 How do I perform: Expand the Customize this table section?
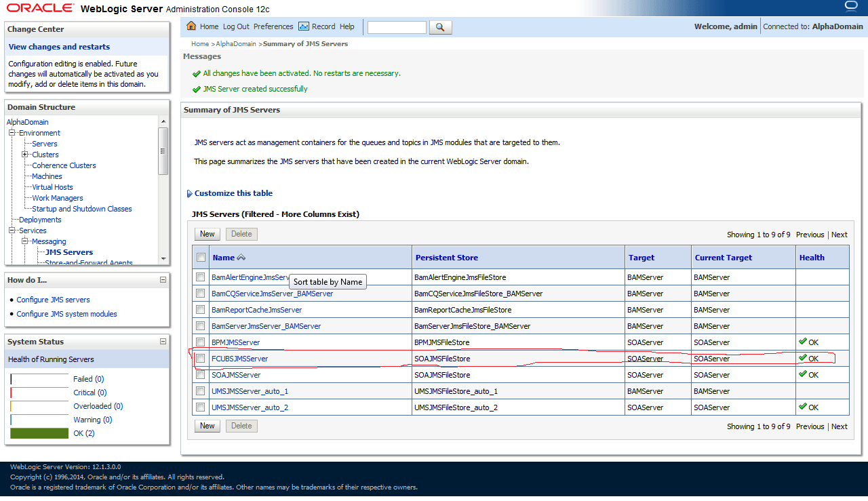click(x=189, y=194)
